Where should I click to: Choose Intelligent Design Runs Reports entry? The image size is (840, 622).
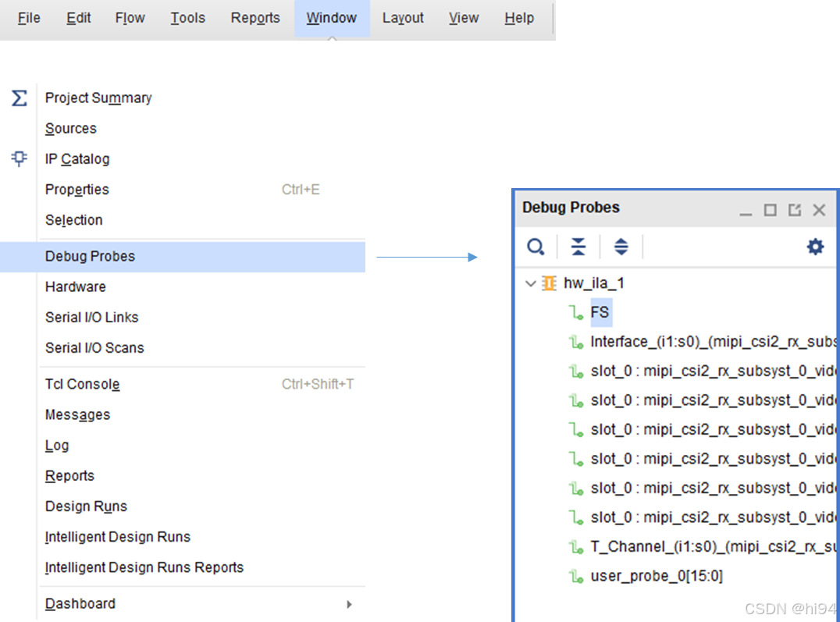[144, 568]
